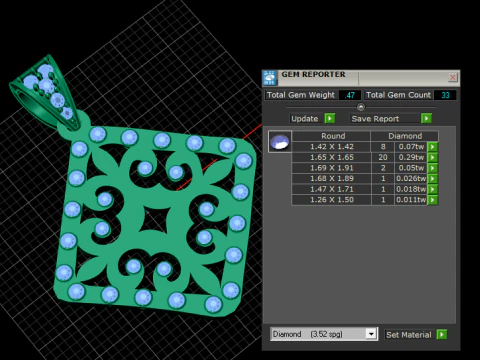
Task: Click the count cell showing 8
Action: click(383, 147)
